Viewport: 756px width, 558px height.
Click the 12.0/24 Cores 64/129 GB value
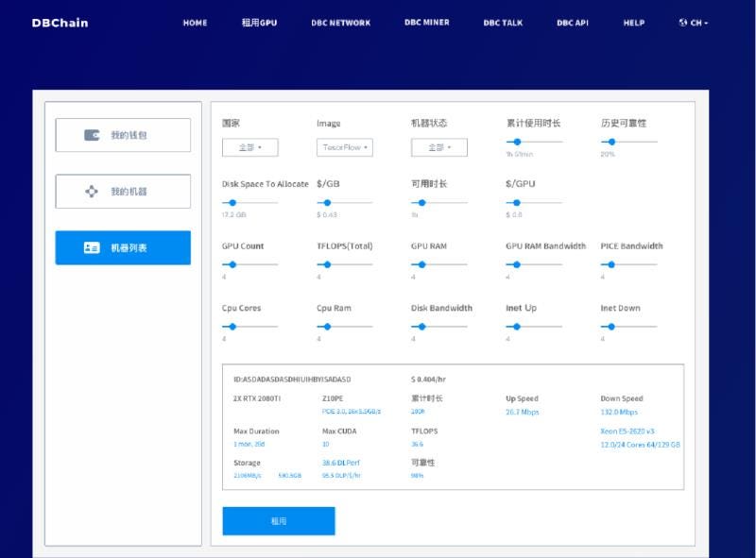(641, 445)
